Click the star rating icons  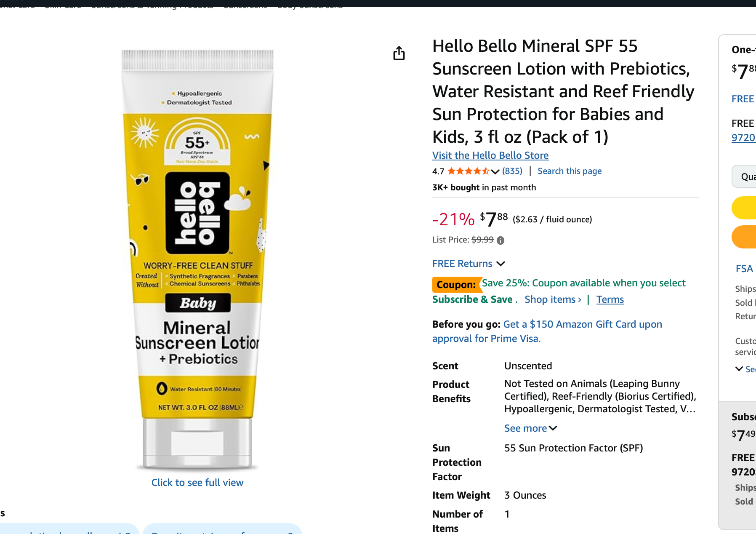coord(468,171)
